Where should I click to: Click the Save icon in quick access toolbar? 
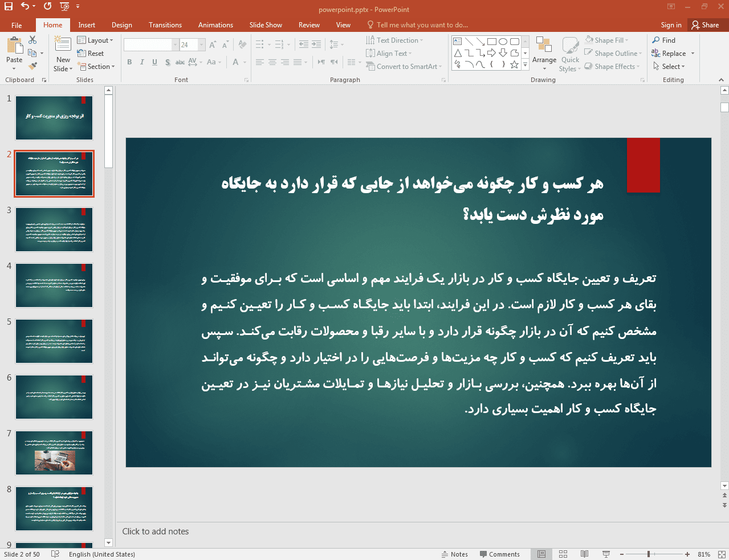pos(9,6)
